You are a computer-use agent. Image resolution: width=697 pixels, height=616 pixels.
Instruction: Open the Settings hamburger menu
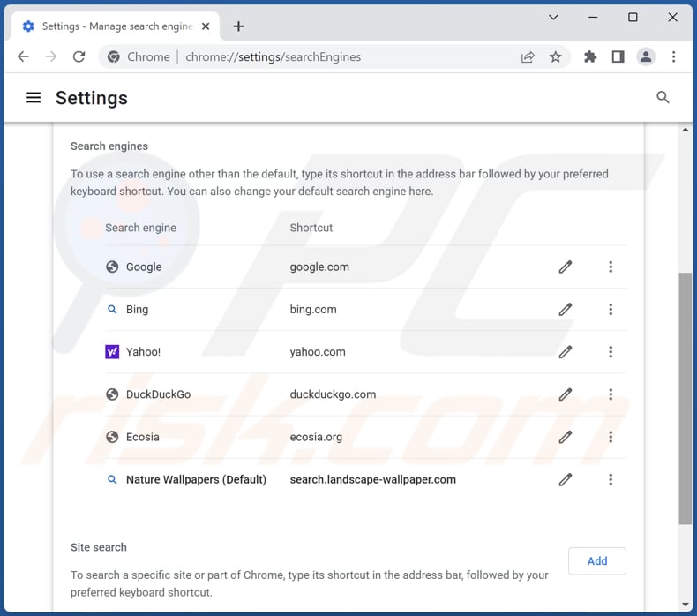[34, 97]
